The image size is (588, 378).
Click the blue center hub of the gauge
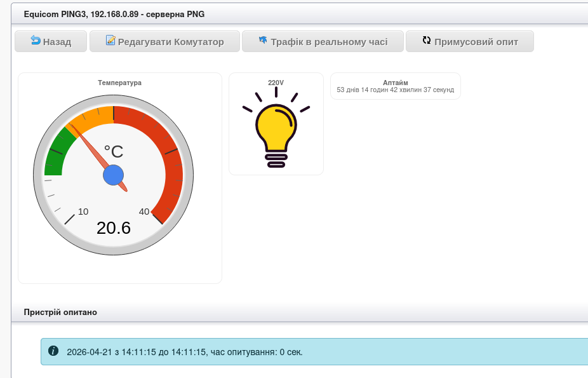tap(114, 175)
